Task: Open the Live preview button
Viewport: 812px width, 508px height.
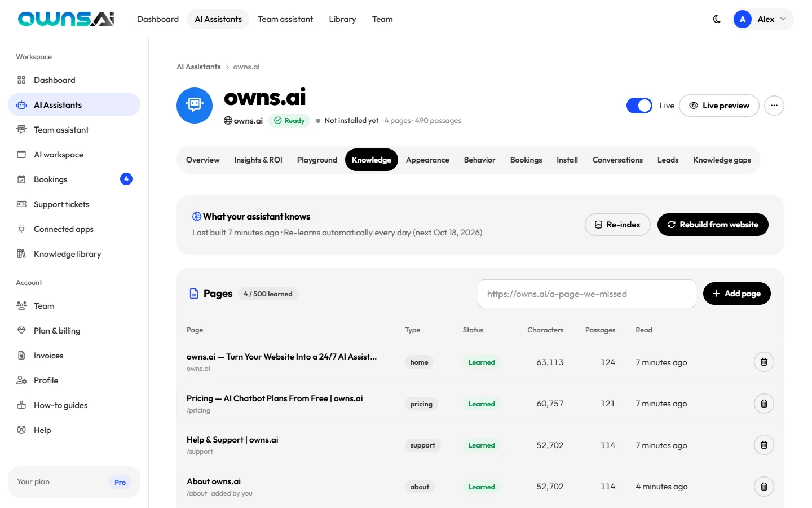Action: coord(719,106)
